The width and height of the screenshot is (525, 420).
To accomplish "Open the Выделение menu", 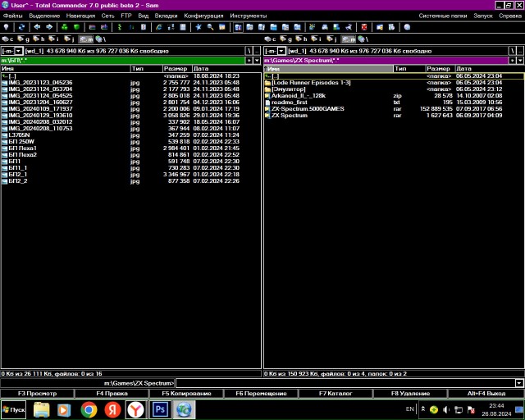I will click(44, 16).
